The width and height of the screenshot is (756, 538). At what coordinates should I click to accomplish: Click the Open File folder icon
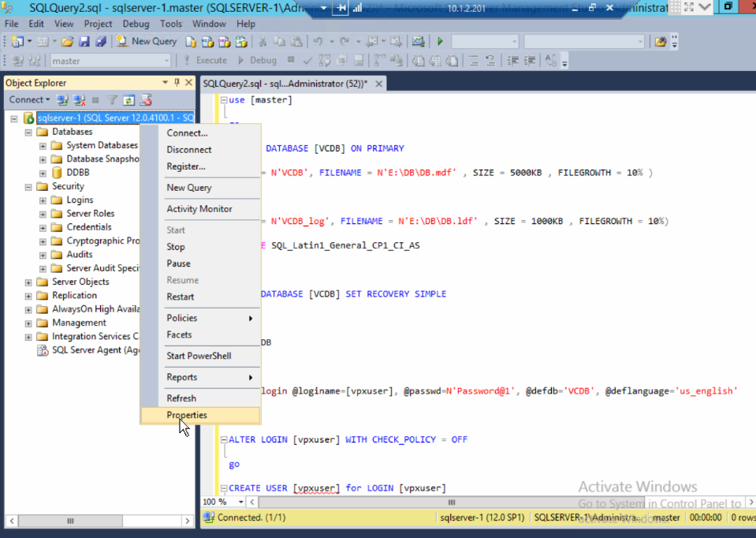click(x=67, y=42)
